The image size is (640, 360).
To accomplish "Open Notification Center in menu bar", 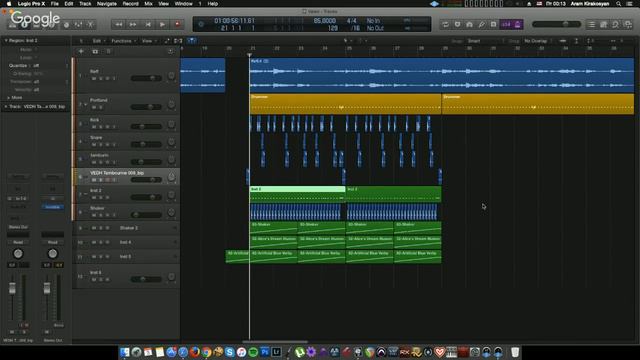I will pos(630,4).
